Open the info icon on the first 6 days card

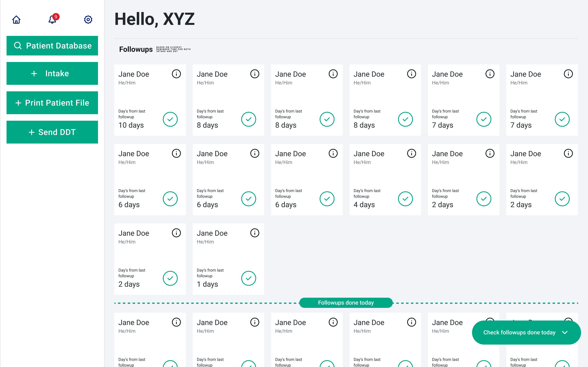(176, 153)
